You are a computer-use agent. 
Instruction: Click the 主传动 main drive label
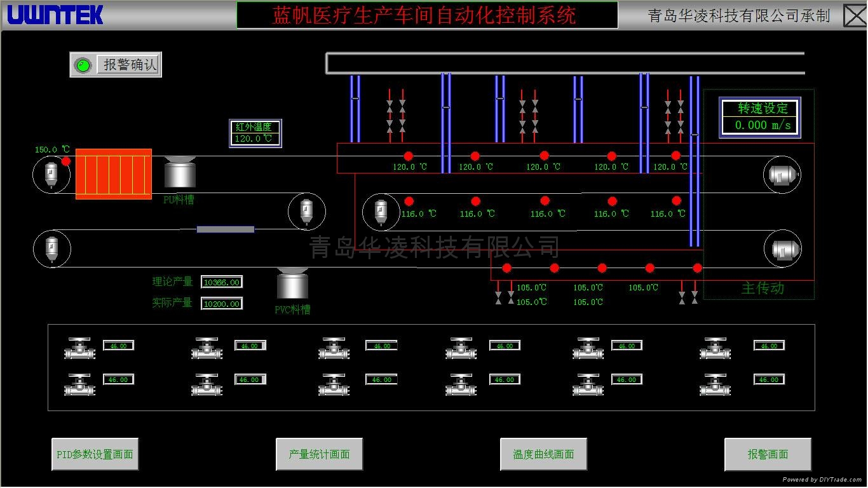pos(763,288)
